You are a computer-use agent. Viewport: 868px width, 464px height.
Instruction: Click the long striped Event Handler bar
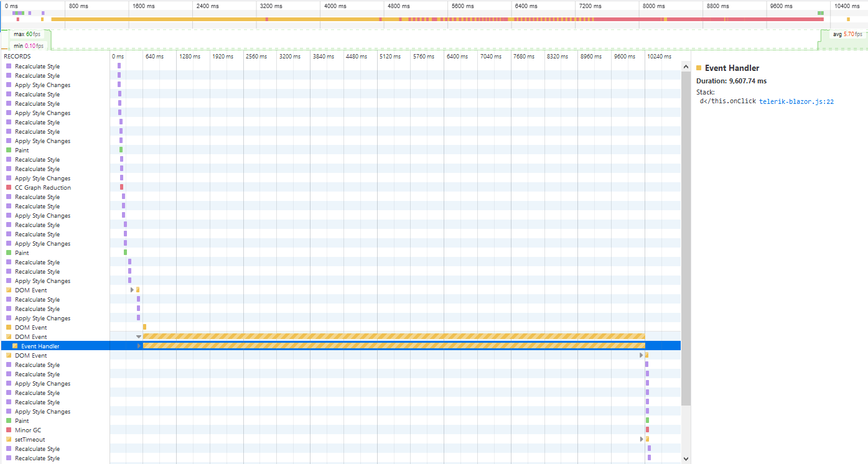(394, 346)
